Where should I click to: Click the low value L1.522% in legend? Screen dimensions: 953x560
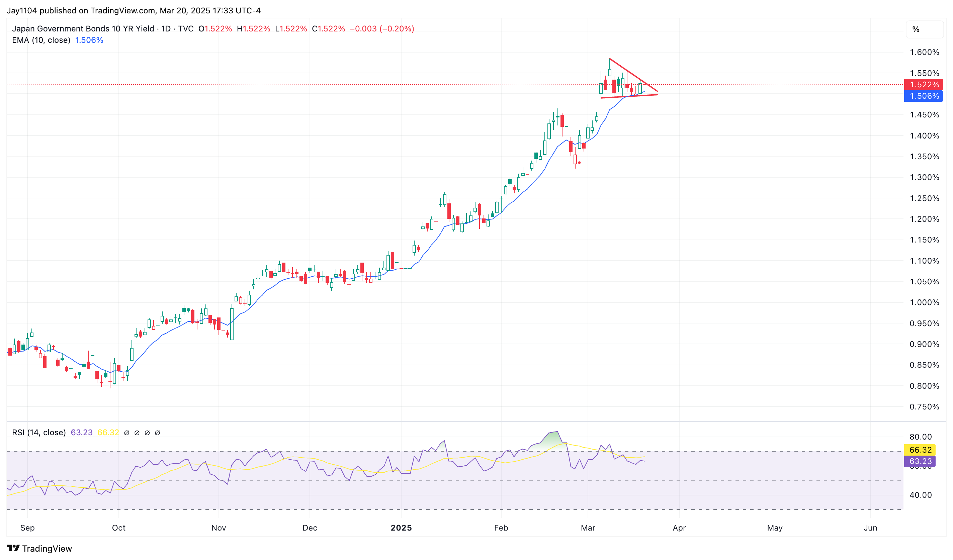(291, 29)
